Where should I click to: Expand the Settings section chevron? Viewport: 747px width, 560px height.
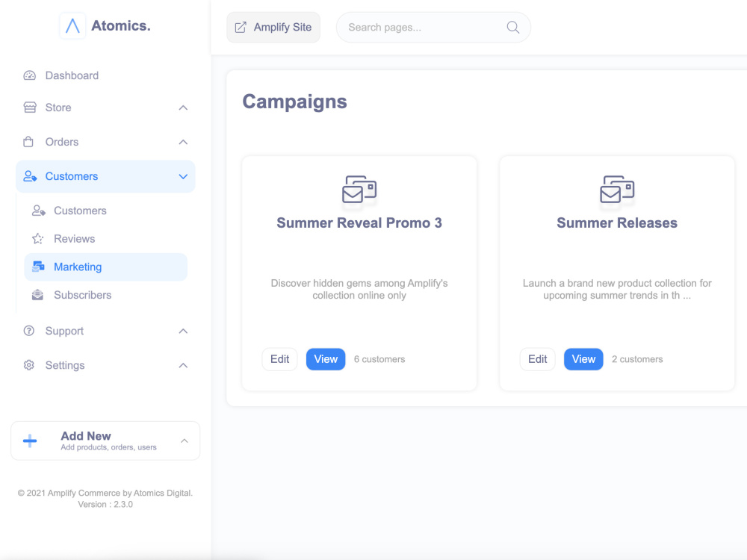pos(183,365)
